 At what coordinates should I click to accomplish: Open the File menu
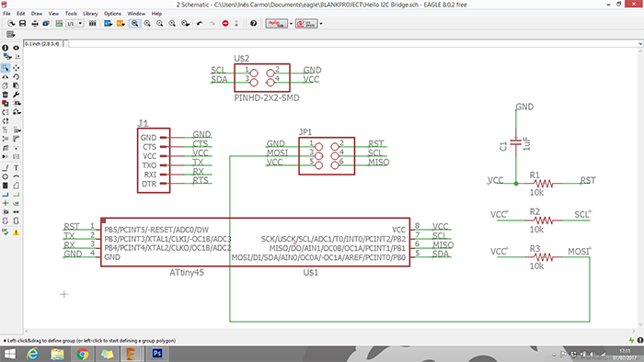pyautogui.click(x=7, y=14)
